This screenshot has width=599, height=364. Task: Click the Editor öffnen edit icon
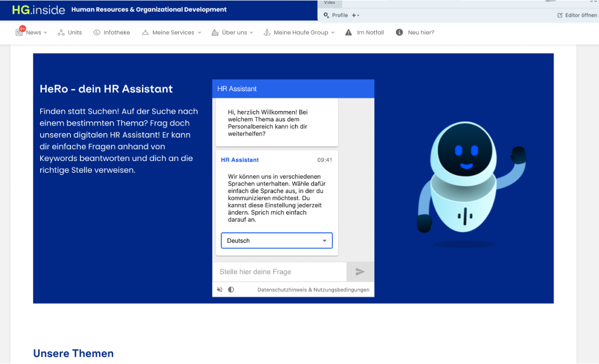(x=560, y=15)
